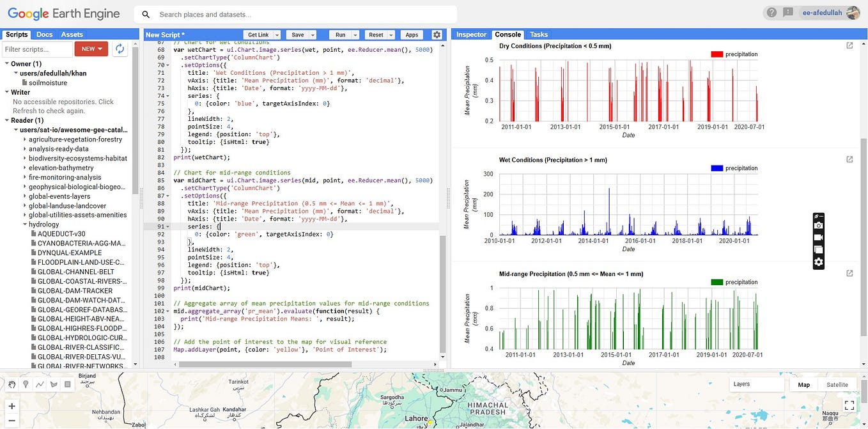The image size is (868, 429).
Task: Open the Get Link dropdown arrow
Action: click(x=277, y=35)
